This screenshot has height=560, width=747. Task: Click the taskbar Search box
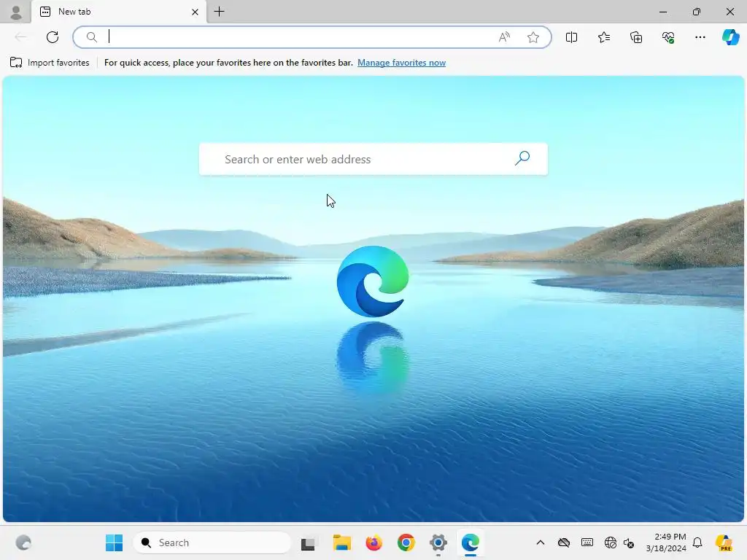coord(212,542)
